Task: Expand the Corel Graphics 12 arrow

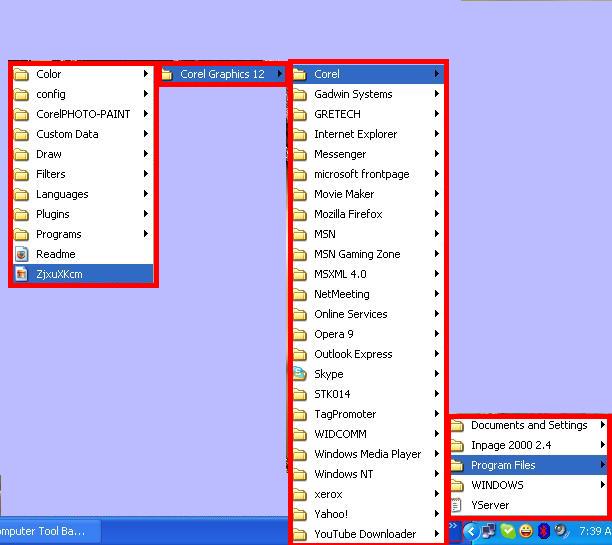Action: pos(279,73)
